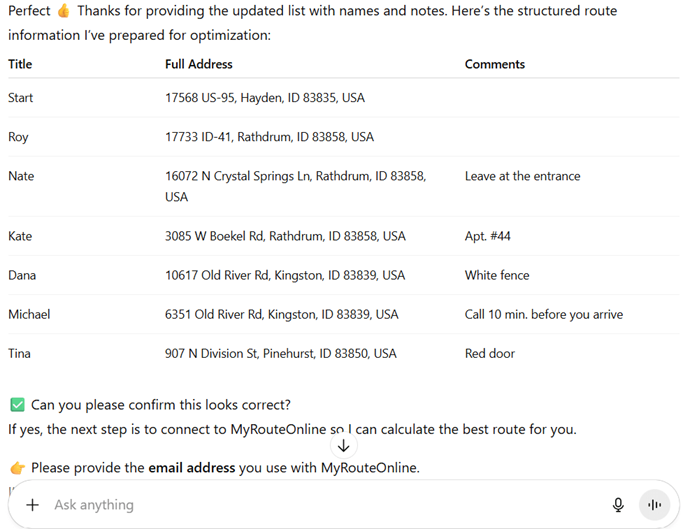
Task: Click the Title column header
Action: point(20,64)
